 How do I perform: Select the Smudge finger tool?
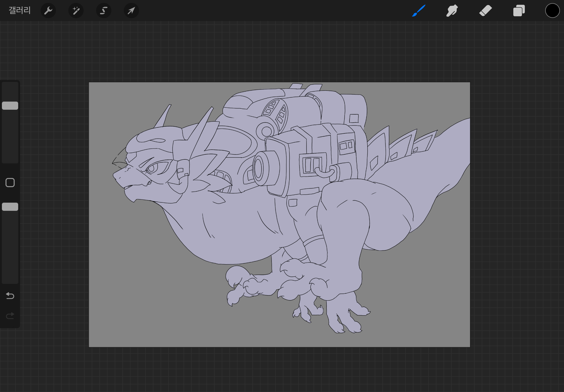pos(452,11)
